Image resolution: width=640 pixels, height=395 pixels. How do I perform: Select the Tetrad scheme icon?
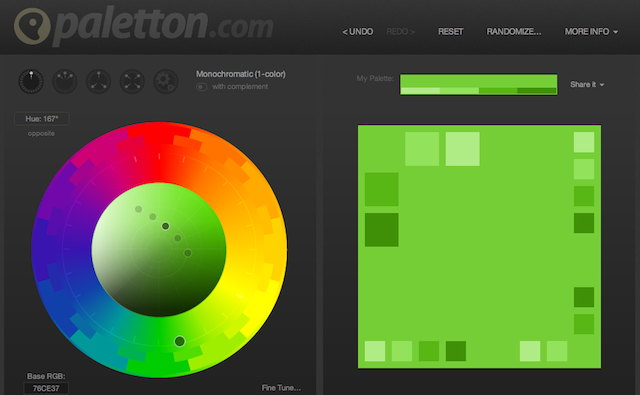pyautogui.click(x=132, y=81)
